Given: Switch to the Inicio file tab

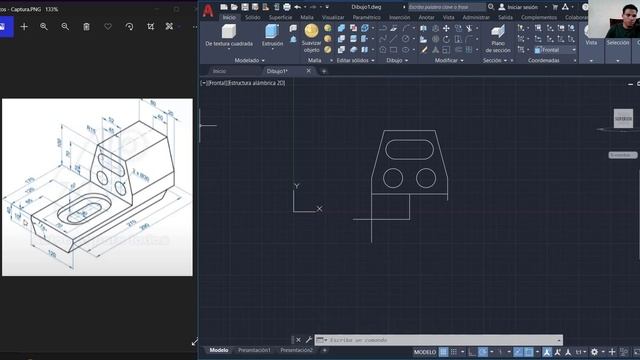Looking at the screenshot, I should (219, 71).
